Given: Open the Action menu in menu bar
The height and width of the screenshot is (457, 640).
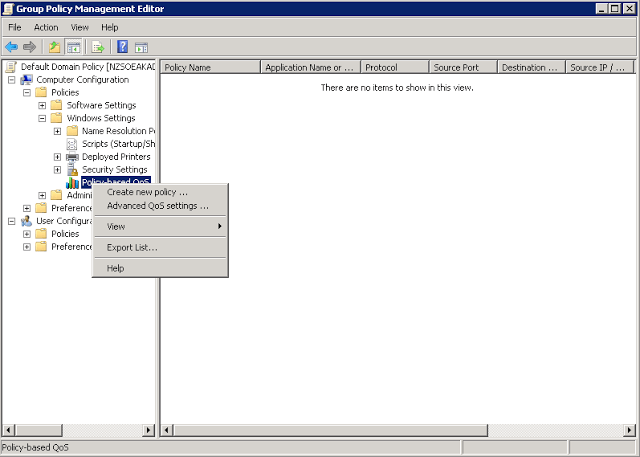Looking at the screenshot, I should click(46, 27).
